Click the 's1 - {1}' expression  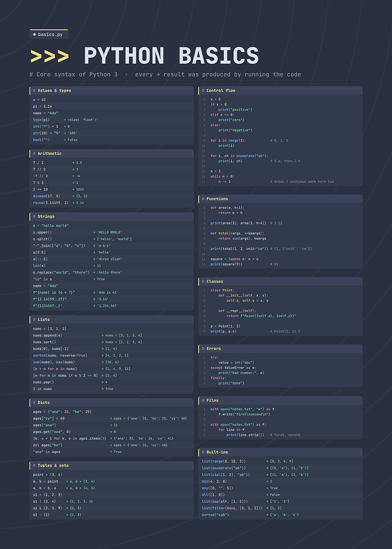[41, 514]
